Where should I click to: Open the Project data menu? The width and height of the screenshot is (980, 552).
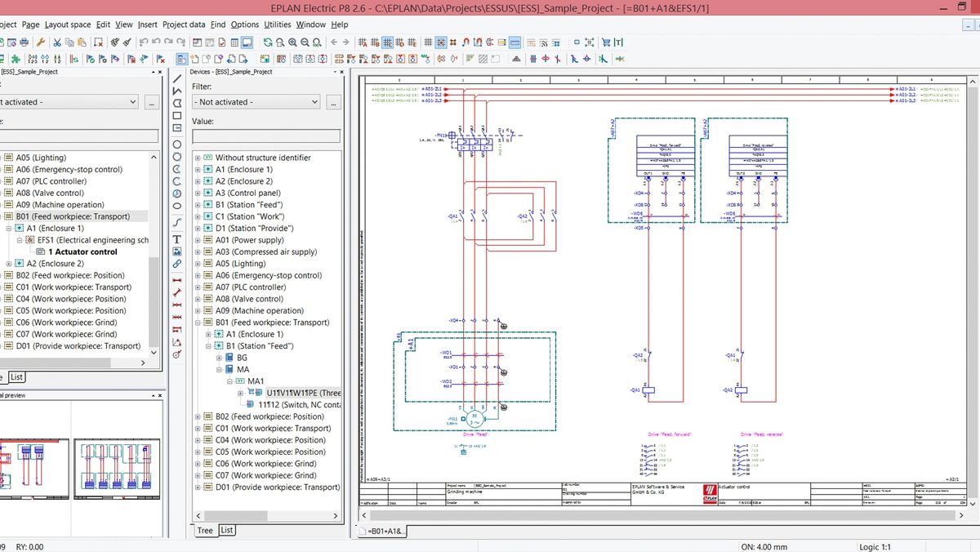pos(184,24)
